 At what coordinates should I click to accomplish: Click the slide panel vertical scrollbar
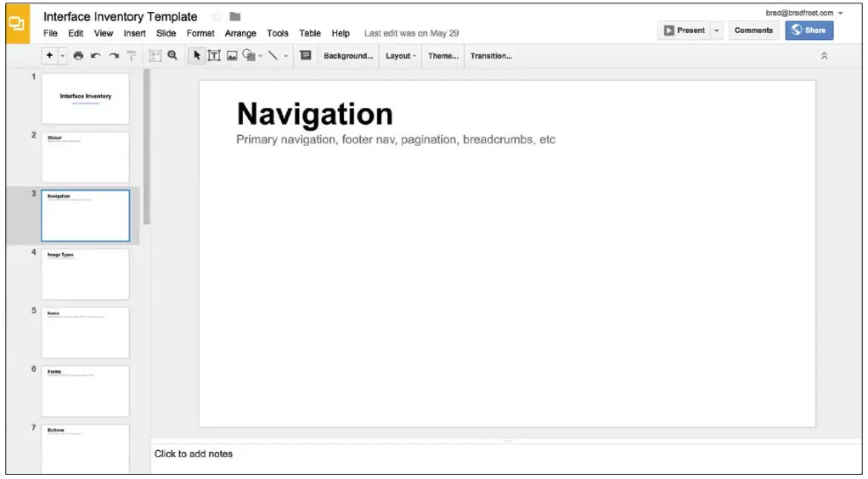[x=147, y=147]
